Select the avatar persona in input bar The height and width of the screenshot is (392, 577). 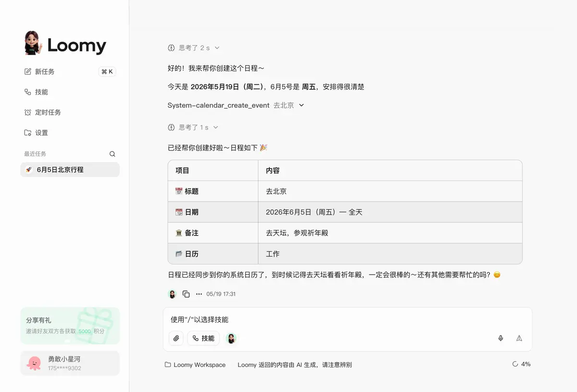[231, 339]
